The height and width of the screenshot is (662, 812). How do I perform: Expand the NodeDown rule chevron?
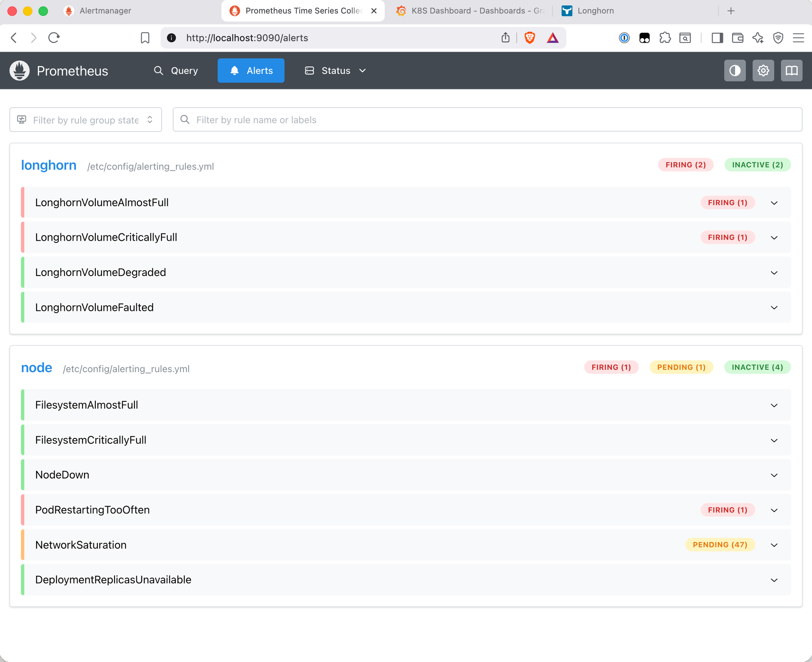click(774, 475)
